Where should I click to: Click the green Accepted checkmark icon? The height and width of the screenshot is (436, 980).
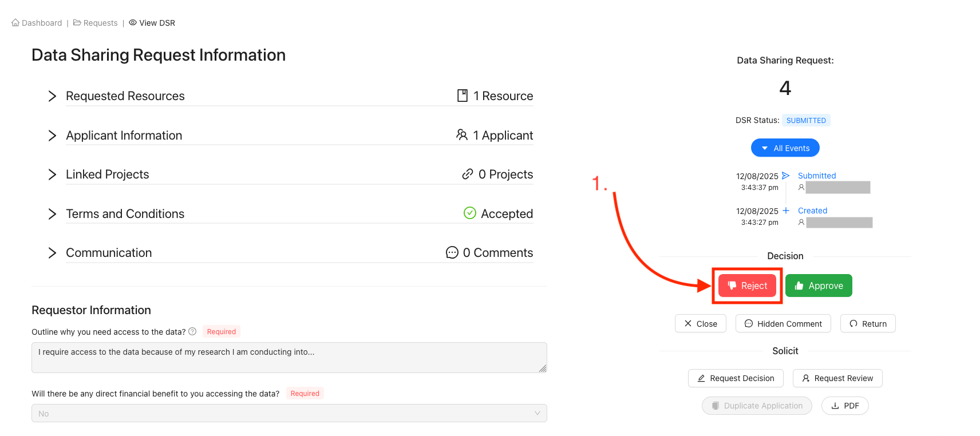coord(470,213)
